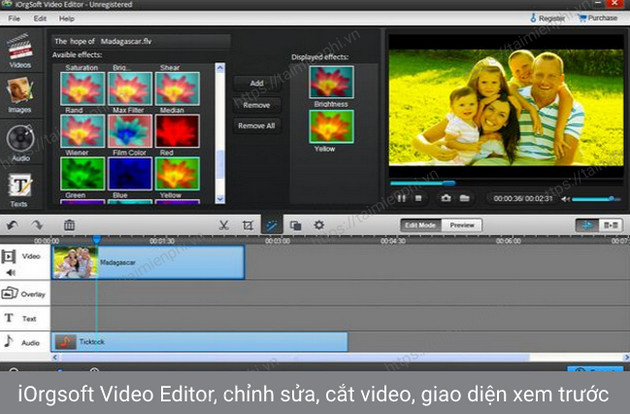Click the Video track film icon
The height and width of the screenshot is (414, 630).
point(9,256)
